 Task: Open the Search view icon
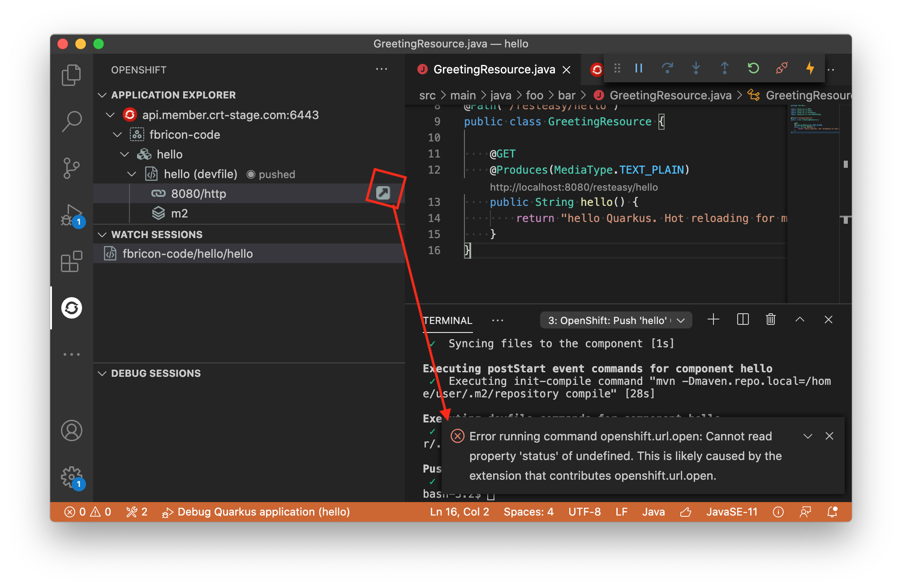[71, 120]
